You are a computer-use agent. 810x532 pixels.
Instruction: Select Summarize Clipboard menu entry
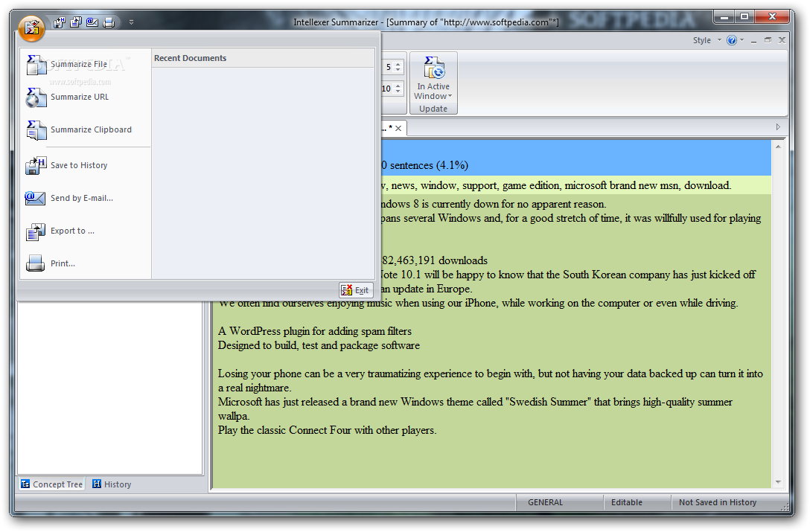(85, 129)
